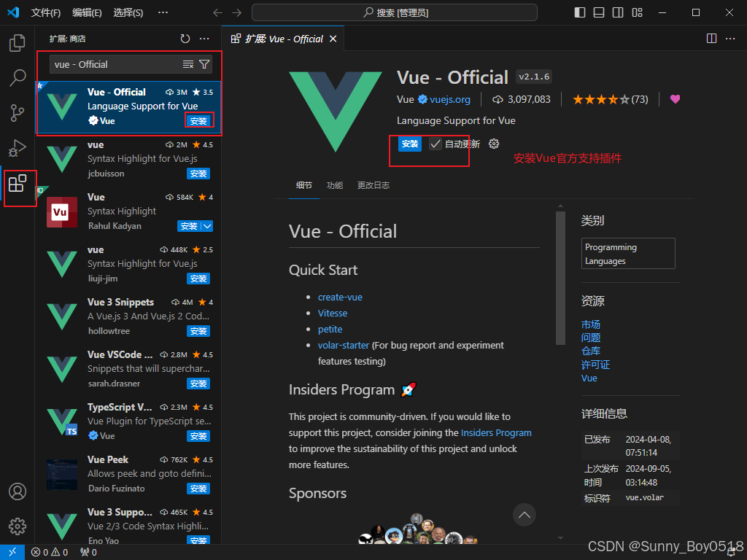Open the Extensions view icon
This screenshot has height=560, width=747.
18,183
